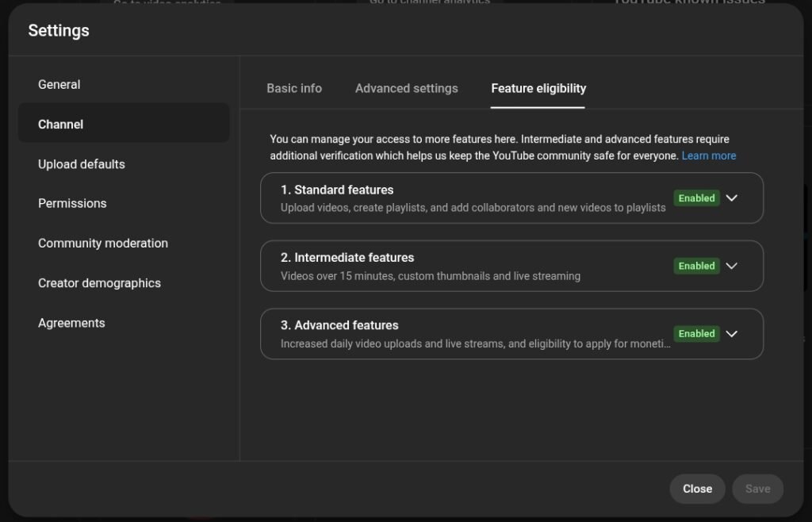
Task: Open the Advanced settings tab
Action: 406,88
